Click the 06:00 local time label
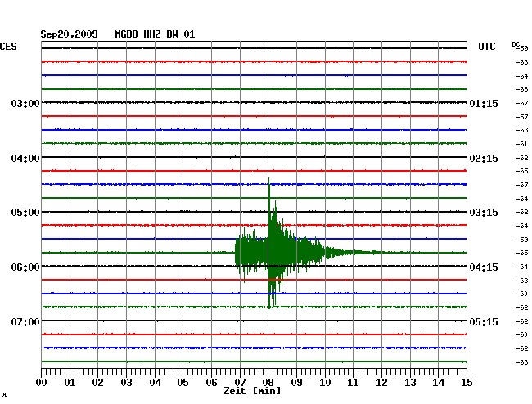Image resolution: width=532 pixels, height=404 pixels. tap(25, 267)
